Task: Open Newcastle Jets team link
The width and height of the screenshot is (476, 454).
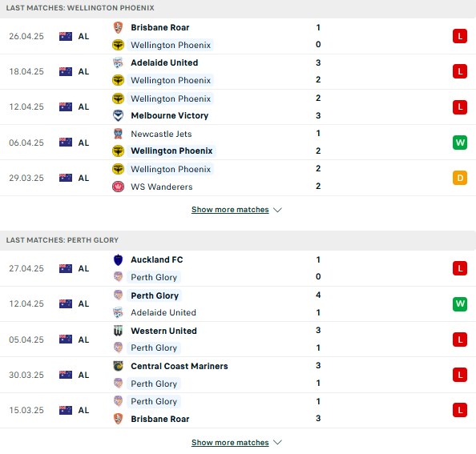Action: click(161, 134)
